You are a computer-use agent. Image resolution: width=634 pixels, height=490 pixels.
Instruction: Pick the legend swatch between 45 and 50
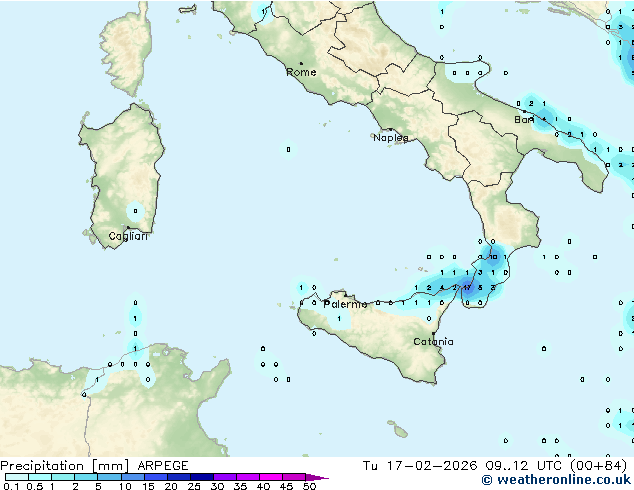point(294,477)
